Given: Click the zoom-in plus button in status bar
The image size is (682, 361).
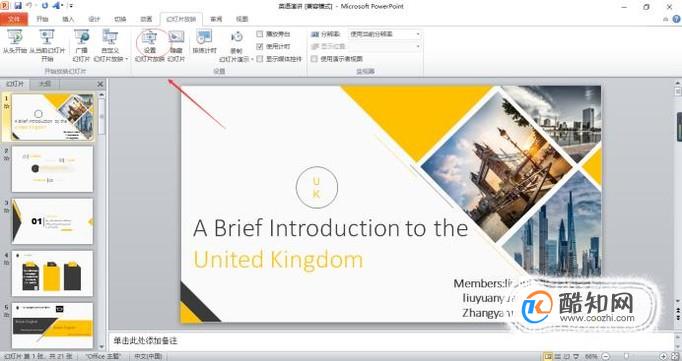Looking at the screenshot, I should [x=663, y=356].
